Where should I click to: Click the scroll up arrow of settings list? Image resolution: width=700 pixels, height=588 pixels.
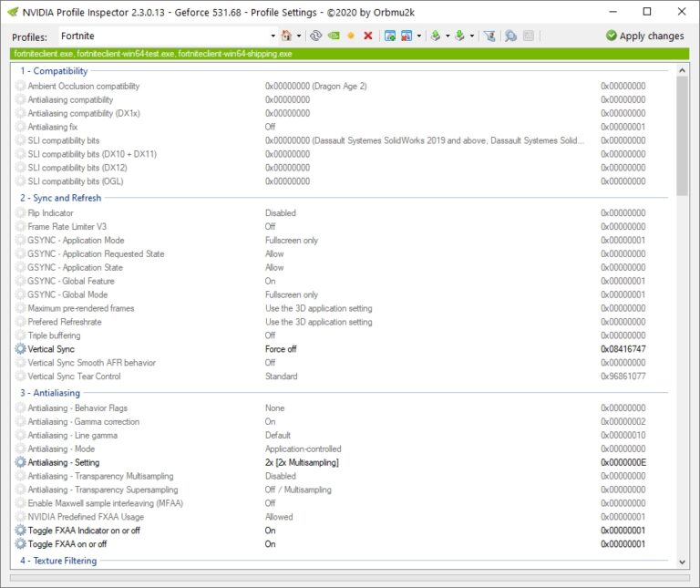coord(682,70)
